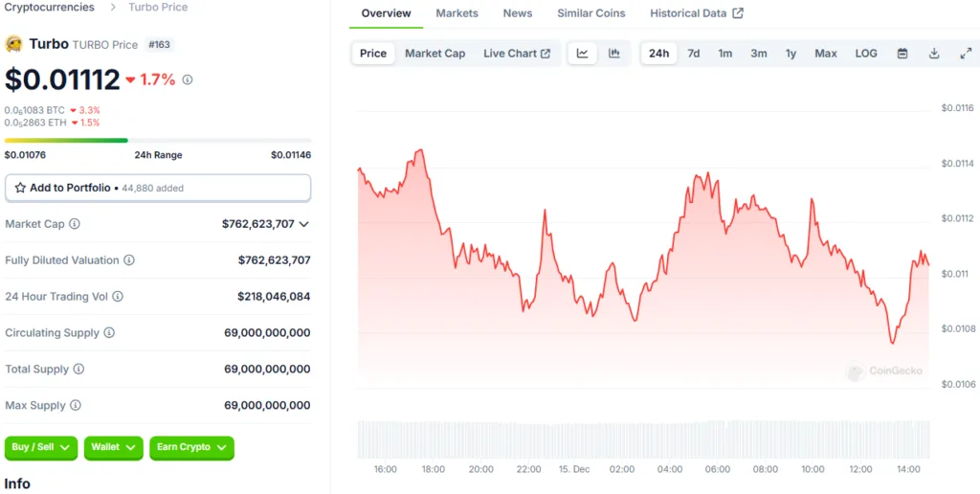Select the 1m time range
980x494 pixels.
725,54
